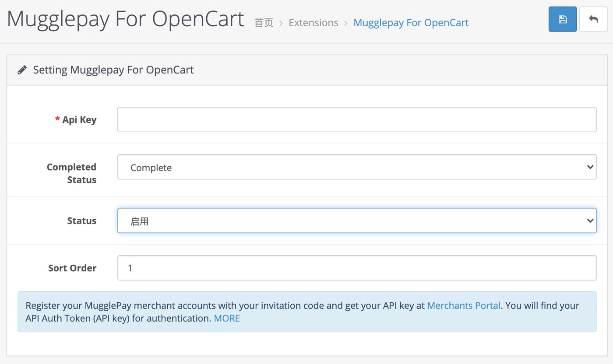This screenshot has width=613, height=364.
Task: Click the Sort Order label
Action: (72, 268)
